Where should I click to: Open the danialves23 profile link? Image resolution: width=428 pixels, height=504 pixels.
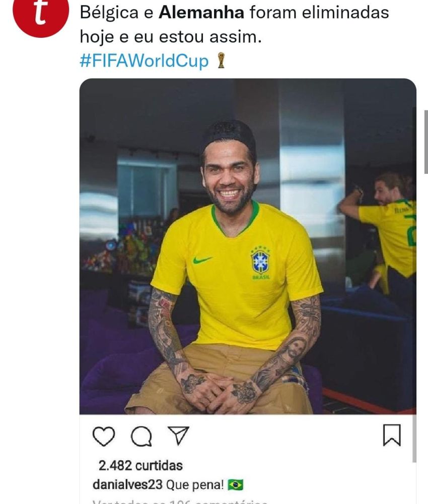(x=127, y=484)
